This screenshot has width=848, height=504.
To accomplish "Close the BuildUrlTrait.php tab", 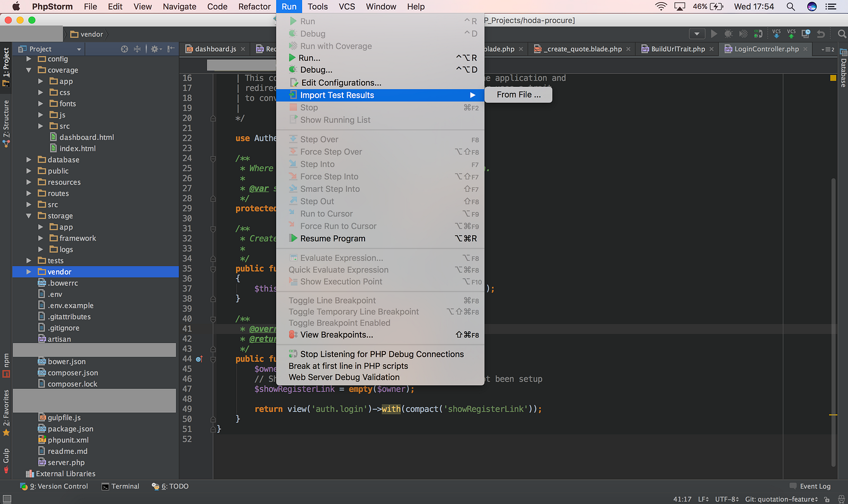I will click(x=711, y=49).
